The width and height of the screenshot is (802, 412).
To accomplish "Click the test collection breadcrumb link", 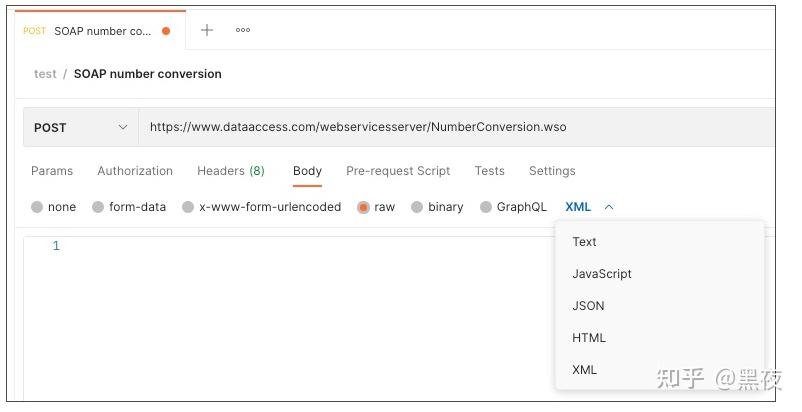I will point(45,74).
